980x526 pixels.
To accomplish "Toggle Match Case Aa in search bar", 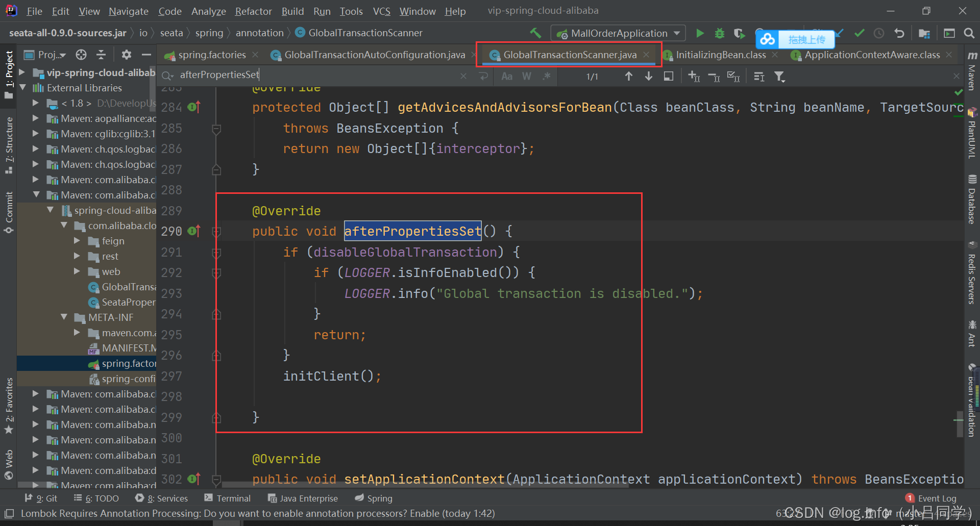I will pyautogui.click(x=507, y=76).
